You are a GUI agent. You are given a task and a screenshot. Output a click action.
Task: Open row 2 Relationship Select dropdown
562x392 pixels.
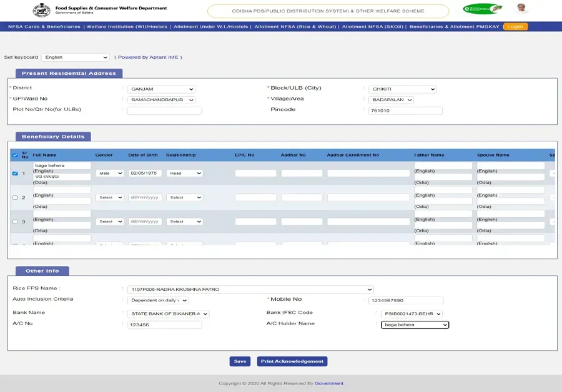(x=185, y=197)
